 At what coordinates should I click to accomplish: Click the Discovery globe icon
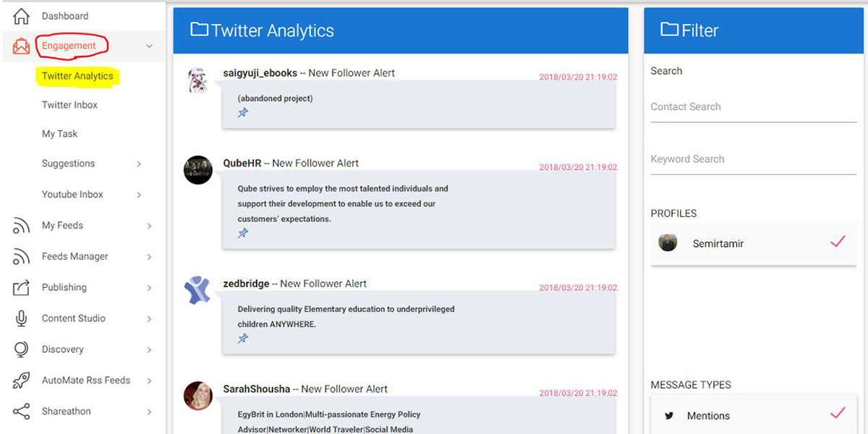pyautogui.click(x=21, y=349)
